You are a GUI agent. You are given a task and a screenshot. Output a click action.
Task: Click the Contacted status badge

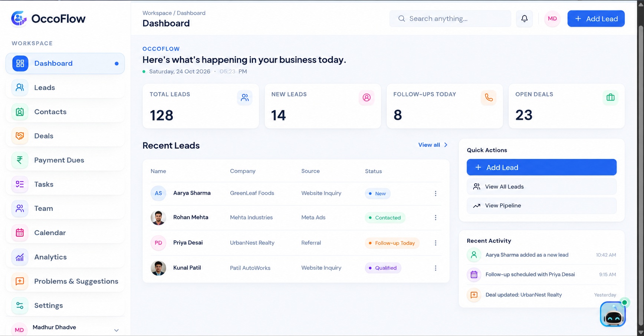[x=385, y=218]
